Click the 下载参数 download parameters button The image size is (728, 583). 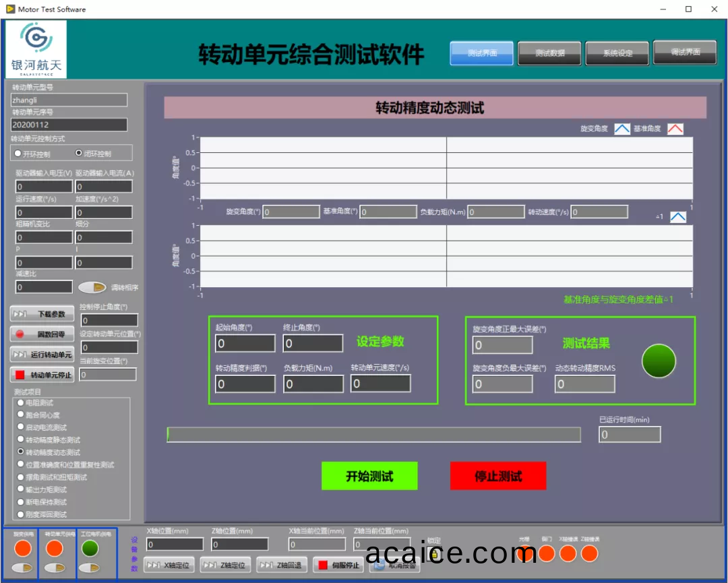click(x=42, y=314)
